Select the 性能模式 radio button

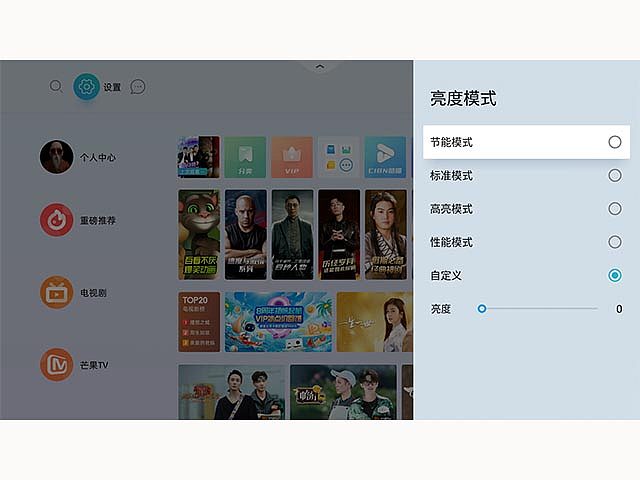(x=615, y=242)
